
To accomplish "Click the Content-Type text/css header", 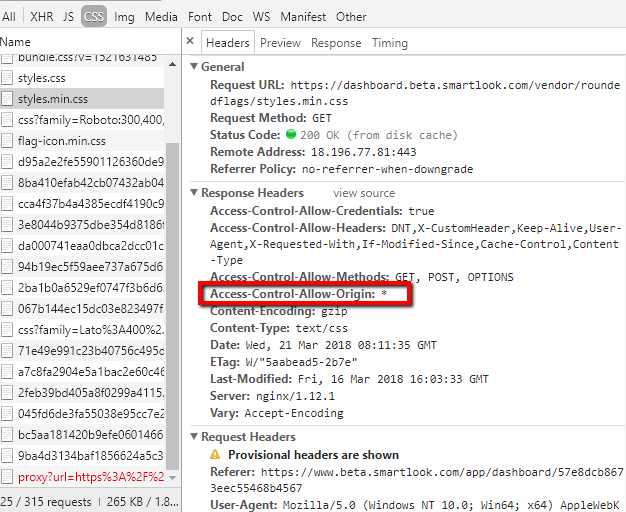I will (x=279, y=328).
